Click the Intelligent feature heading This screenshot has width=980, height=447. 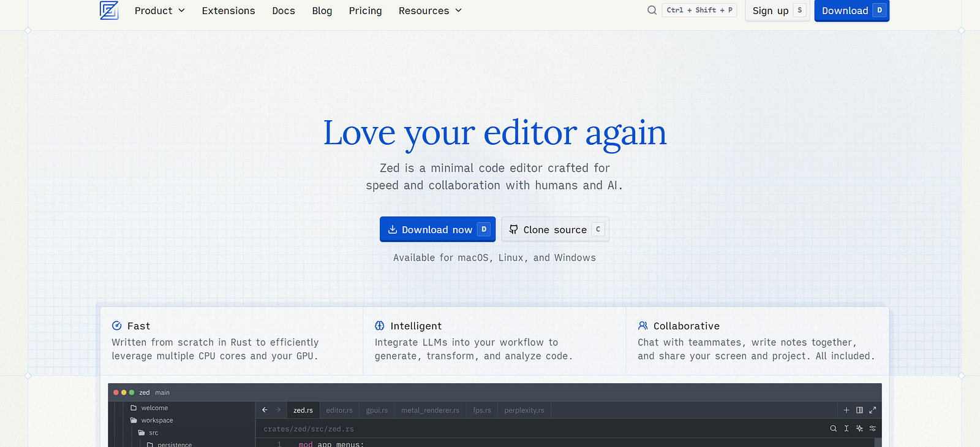tap(416, 326)
